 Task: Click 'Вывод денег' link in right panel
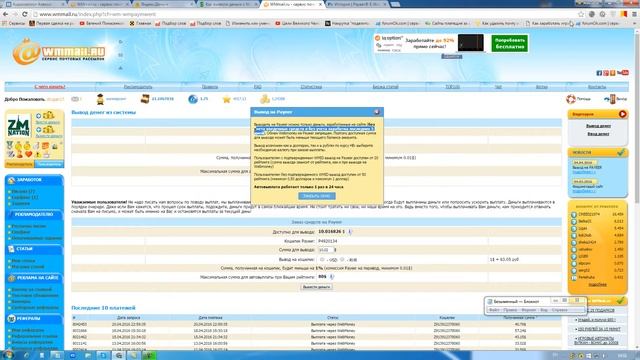click(598, 126)
